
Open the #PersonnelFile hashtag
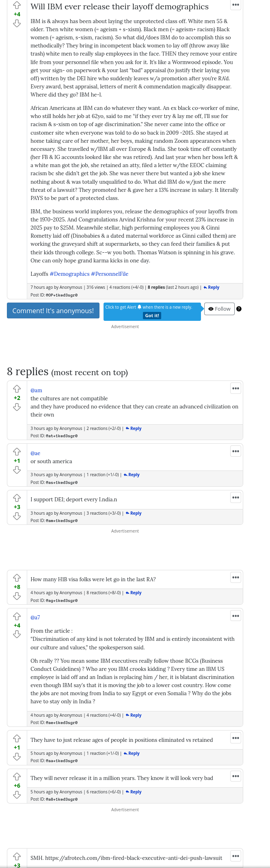click(x=110, y=274)
